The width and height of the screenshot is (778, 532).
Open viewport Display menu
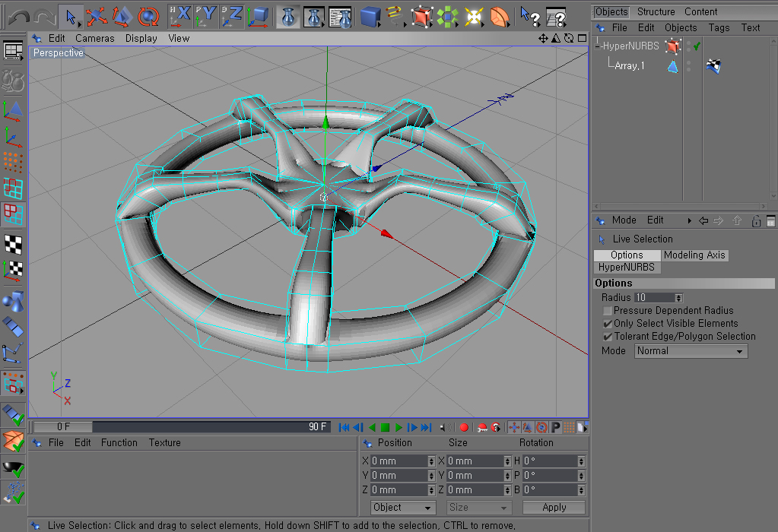[141, 38]
